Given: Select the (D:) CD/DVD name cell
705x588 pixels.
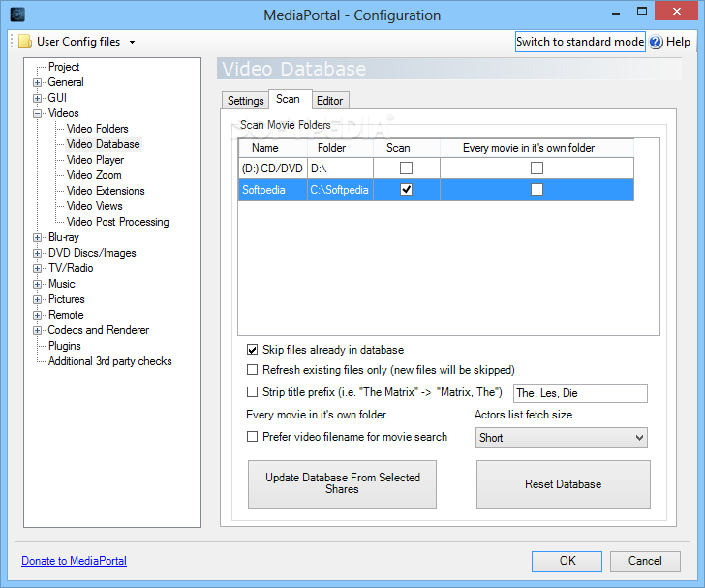Looking at the screenshot, I should (272, 169).
